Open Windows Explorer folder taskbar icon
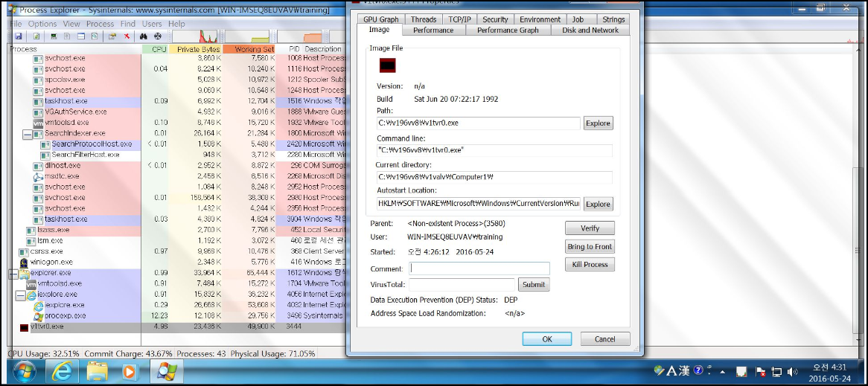This screenshot has height=386, width=868. 97,371
